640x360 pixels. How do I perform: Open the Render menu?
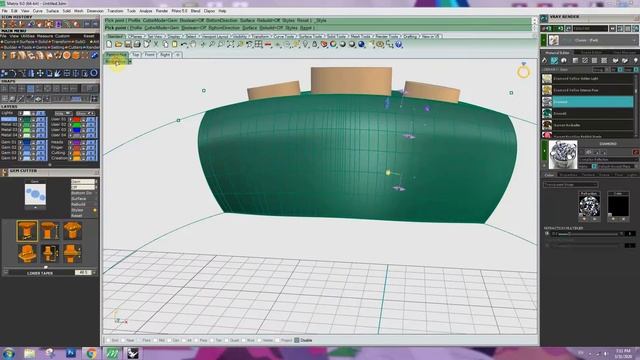[162, 11]
